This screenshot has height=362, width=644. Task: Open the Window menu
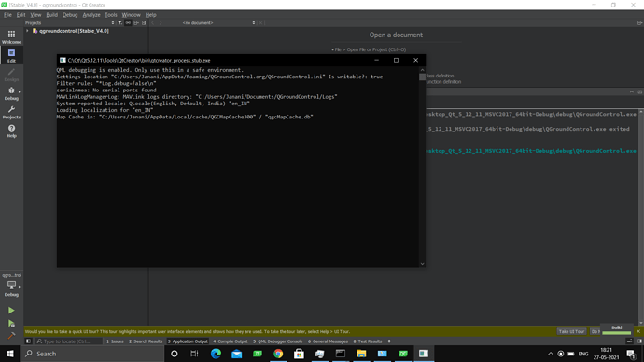tap(131, 15)
